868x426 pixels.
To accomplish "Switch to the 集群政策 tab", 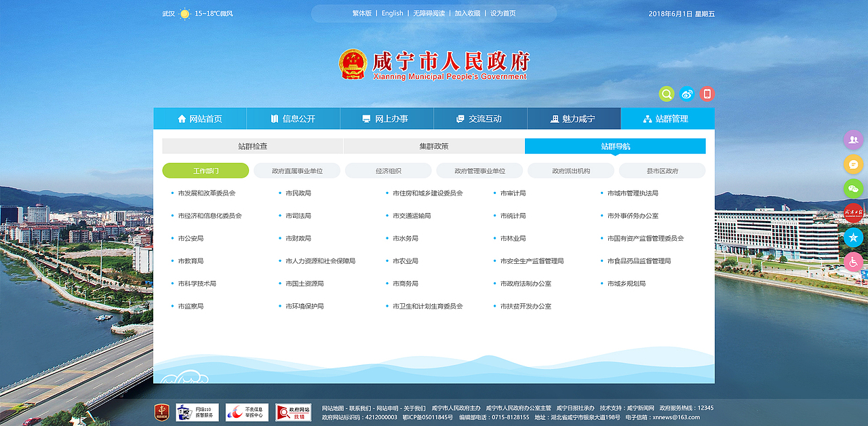I will [434, 146].
